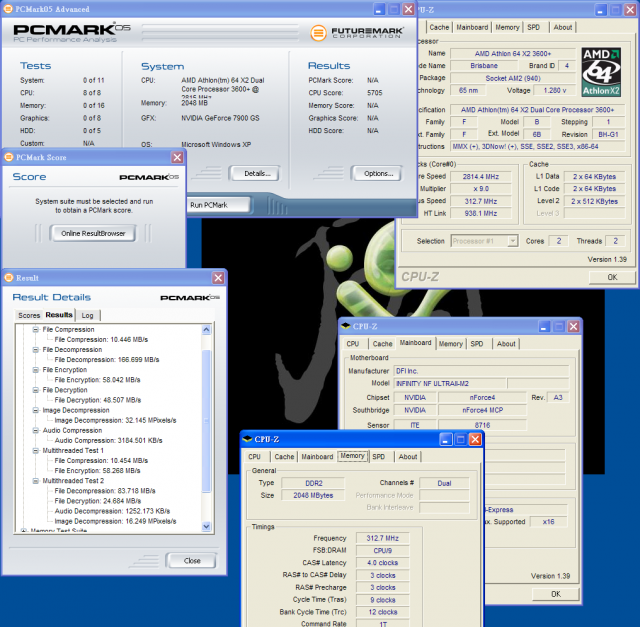Select the File Decryption: 24.684 MB/s line
The image size is (640, 627).
pyautogui.click(x=98, y=501)
